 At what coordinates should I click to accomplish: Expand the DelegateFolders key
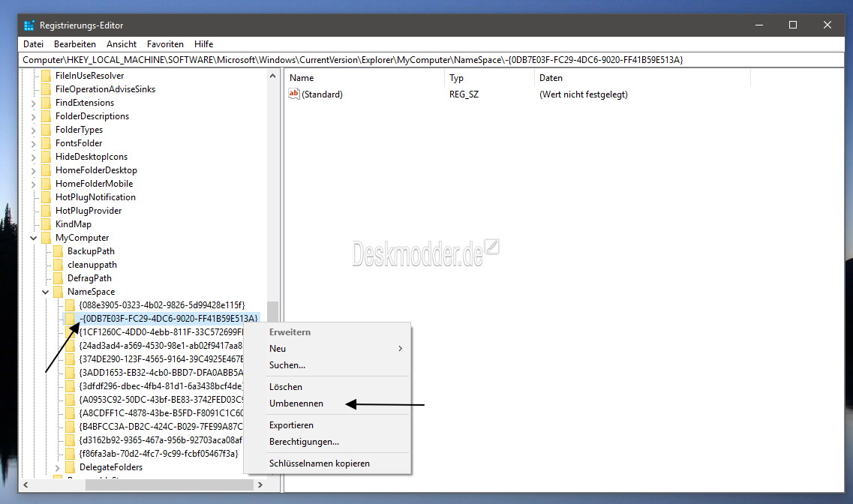coord(58,467)
